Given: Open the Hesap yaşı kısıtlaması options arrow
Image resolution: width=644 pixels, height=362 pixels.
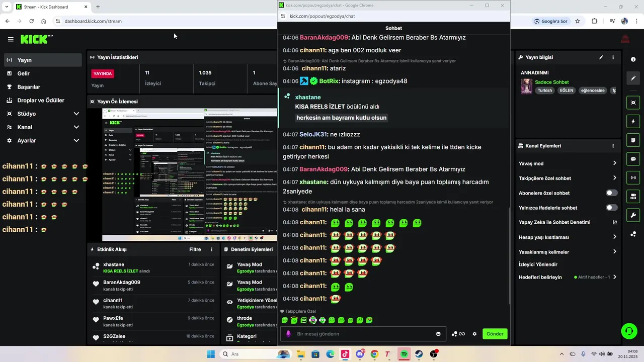Looking at the screenshot, I should tap(614, 237).
